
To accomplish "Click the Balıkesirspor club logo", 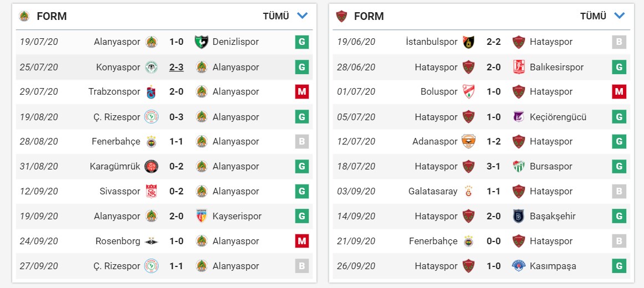I will click(518, 67).
